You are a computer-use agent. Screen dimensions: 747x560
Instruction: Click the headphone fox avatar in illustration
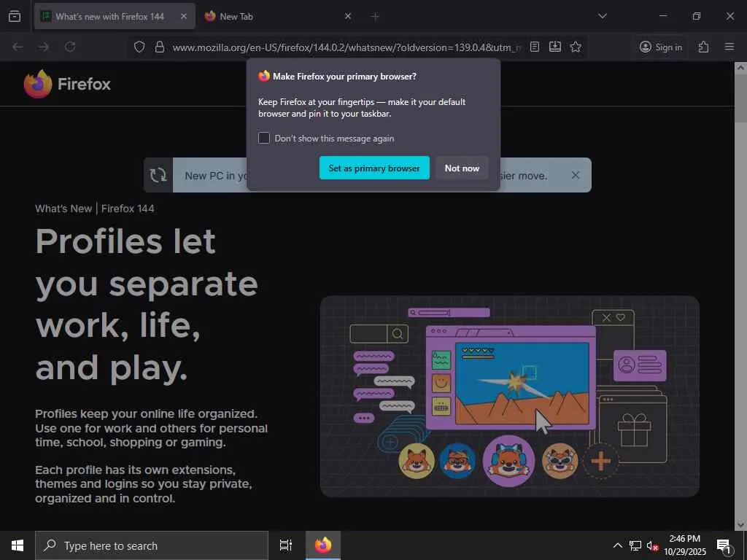(x=508, y=461)
